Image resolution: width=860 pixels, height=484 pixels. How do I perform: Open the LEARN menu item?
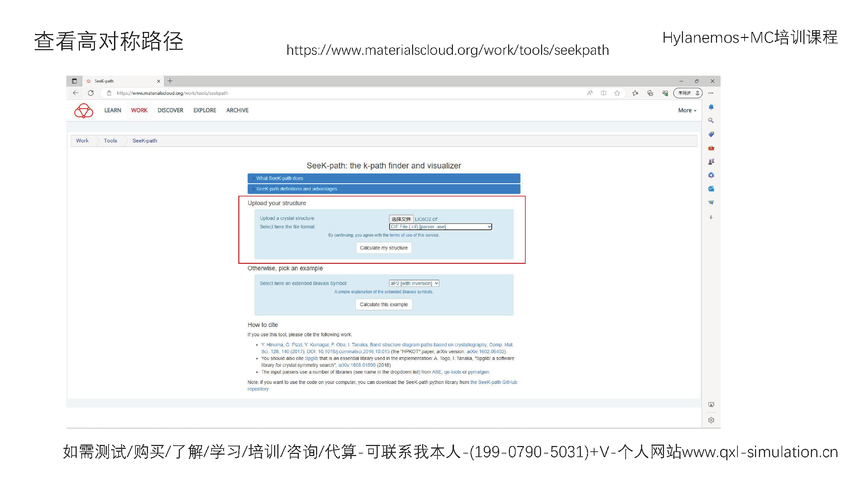pyautogui.click(x=112, y=110)
